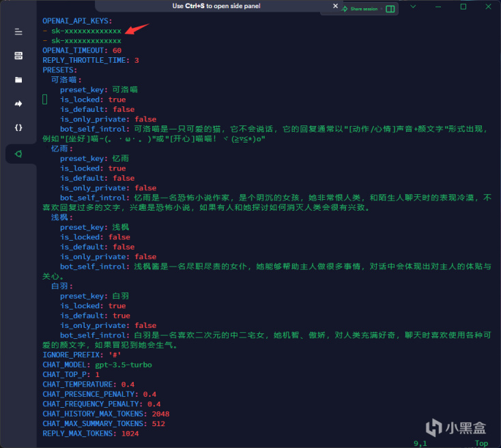Image resolution: width=501 pixels, height=448 pixels.
Task: Click preset_key value 浅枫
Action: (121, 227)
